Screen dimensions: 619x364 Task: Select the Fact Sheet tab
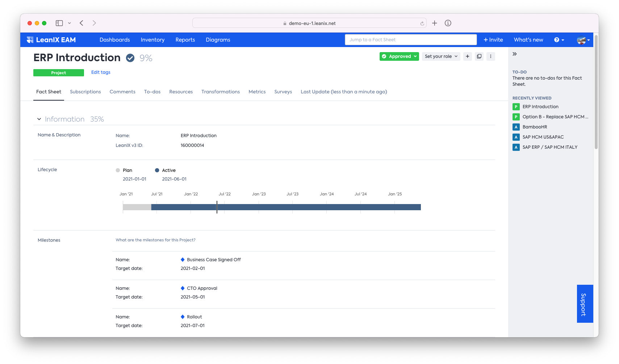49,92
